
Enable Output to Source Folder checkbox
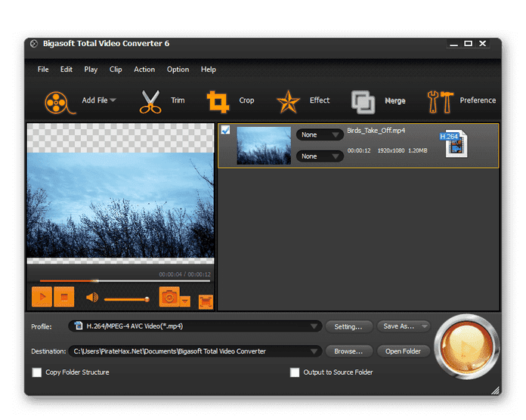pyautogui.click(x=295, y=372)
